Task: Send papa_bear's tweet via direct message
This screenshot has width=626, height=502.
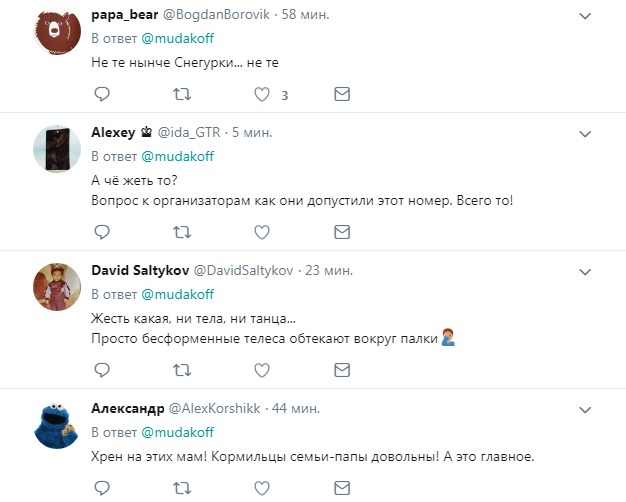Action: coord(341,95)
